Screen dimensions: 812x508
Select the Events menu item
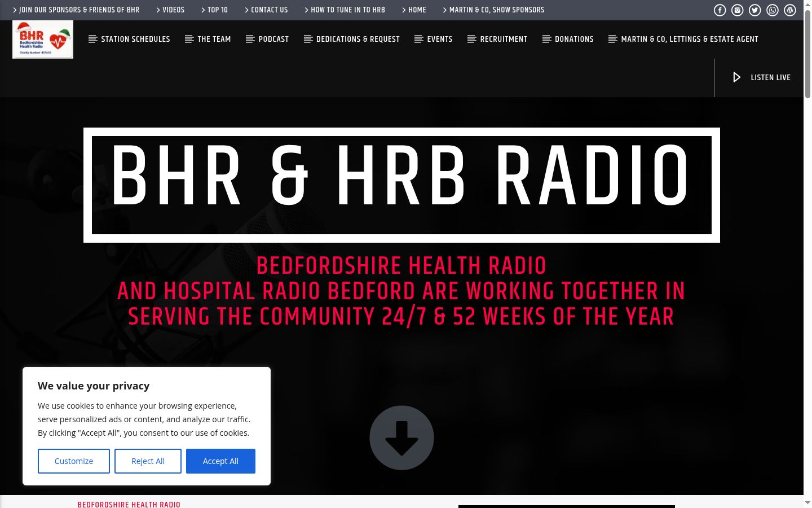coord(440,39)
